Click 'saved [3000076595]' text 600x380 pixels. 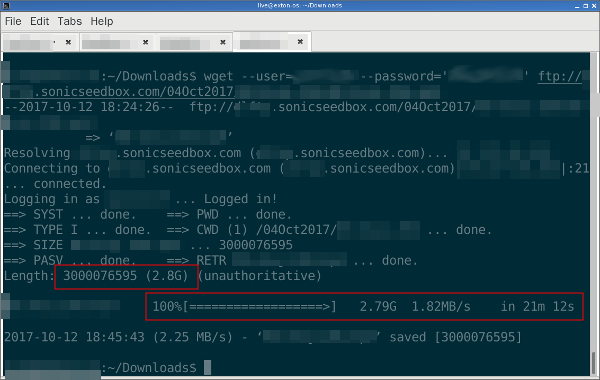455,337
